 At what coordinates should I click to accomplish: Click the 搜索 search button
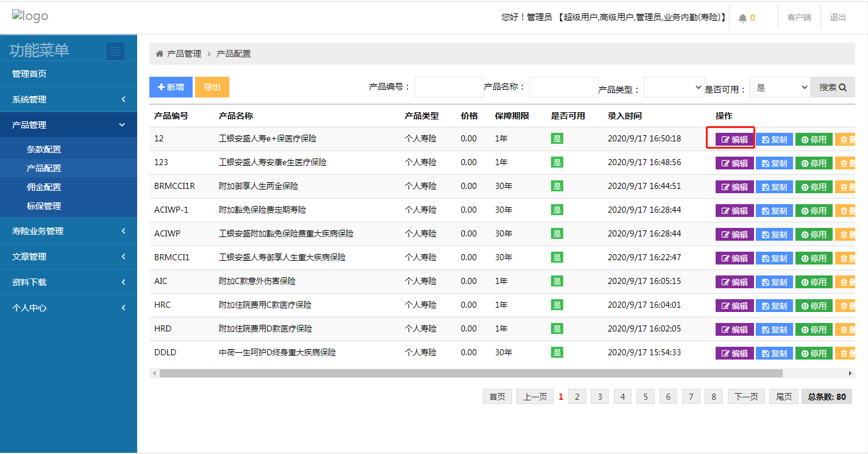(x=833, y=87)
